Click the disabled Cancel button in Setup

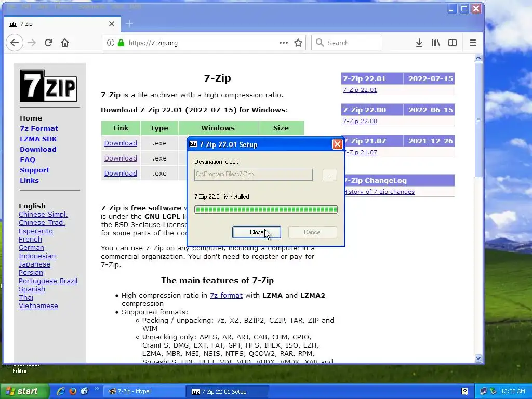pos(312,232)
